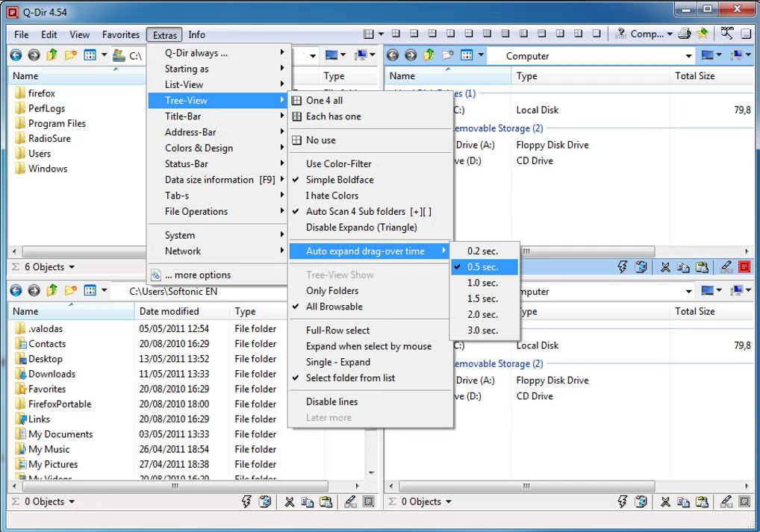The height and width of the screenshot is (532, 760).
Task: Click Cut scissors in top-right pane status bar
Action: [665, 267]
